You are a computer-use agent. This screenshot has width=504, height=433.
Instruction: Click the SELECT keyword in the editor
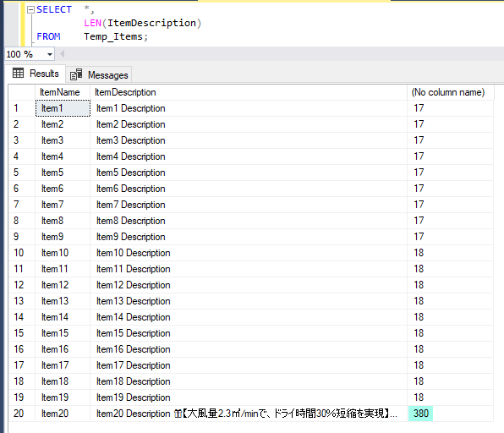pyautogui.click(x=54, y=9)
